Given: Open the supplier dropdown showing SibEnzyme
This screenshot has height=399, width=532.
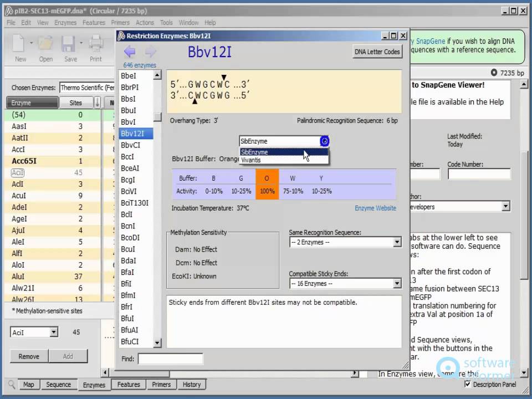Looking at the screenshot, I should click(324, 141).
